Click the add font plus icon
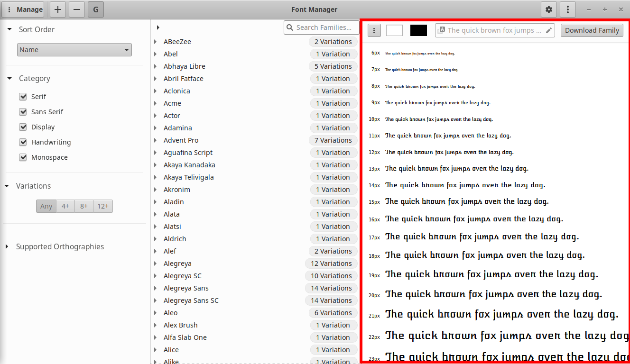 (58, 9)
